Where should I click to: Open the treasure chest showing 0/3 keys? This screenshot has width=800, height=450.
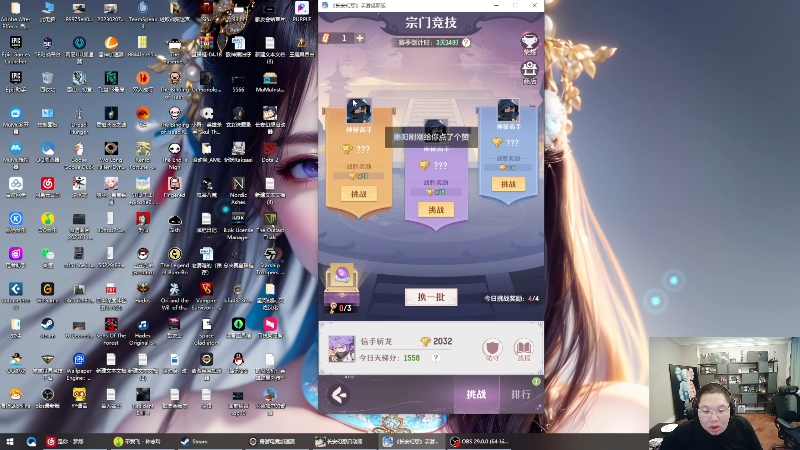coord(342,288)
